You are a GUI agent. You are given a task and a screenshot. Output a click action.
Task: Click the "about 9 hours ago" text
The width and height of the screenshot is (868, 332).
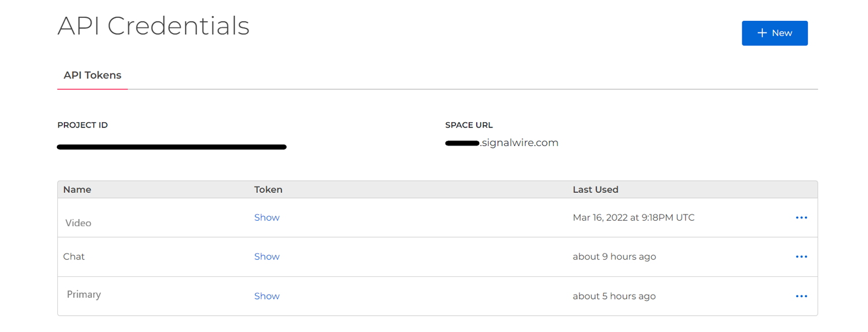point(614,257)
